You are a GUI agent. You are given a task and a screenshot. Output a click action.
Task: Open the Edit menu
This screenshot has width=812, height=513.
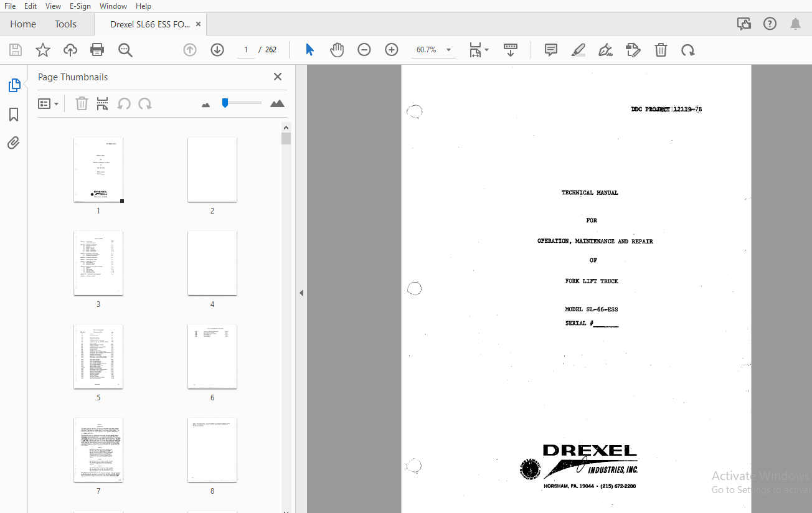31,6
